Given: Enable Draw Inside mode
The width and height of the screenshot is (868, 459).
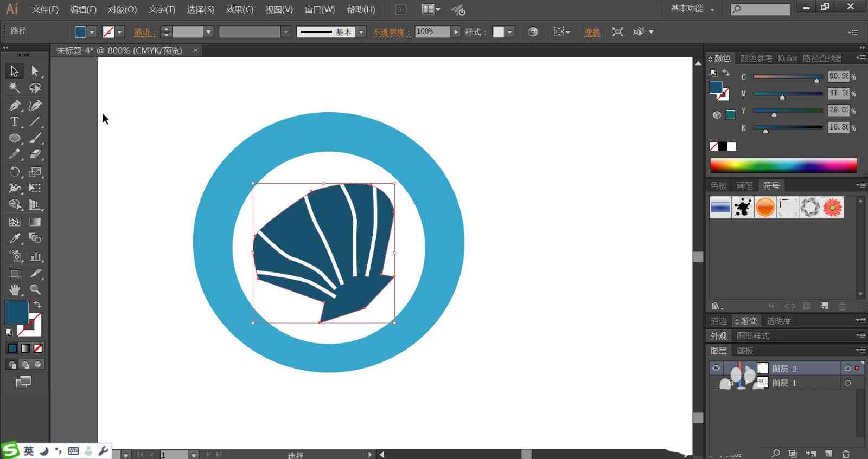Looking at the screenshot, I should coord(38,364).
